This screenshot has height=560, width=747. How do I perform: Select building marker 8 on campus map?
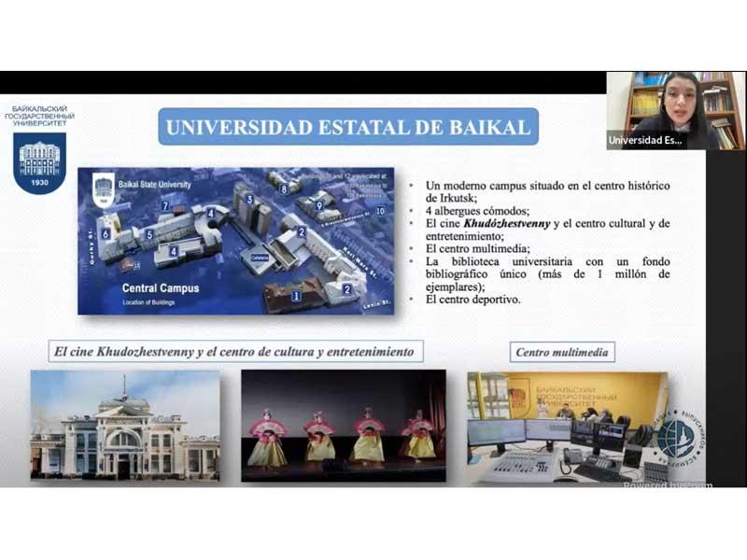(284, 189)
